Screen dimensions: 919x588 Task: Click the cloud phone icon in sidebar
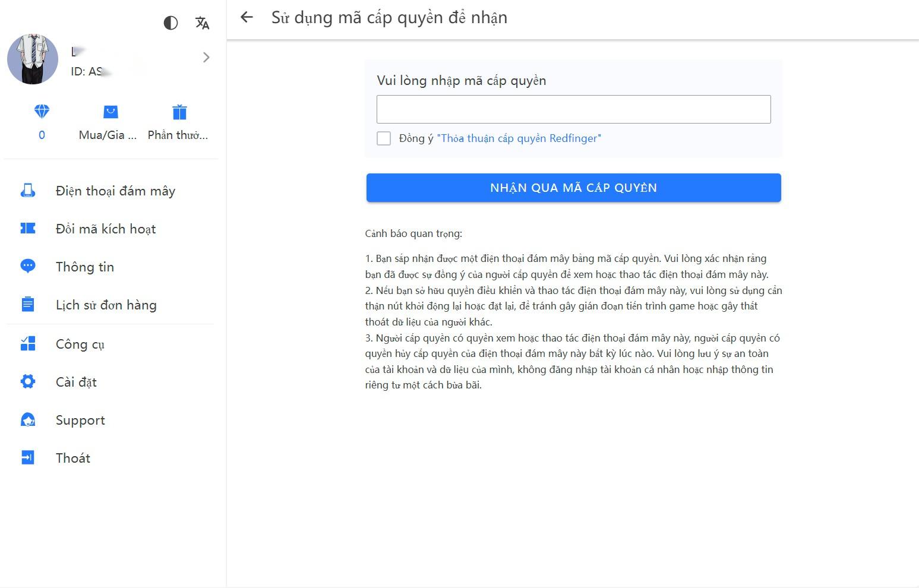coord(28,191)
